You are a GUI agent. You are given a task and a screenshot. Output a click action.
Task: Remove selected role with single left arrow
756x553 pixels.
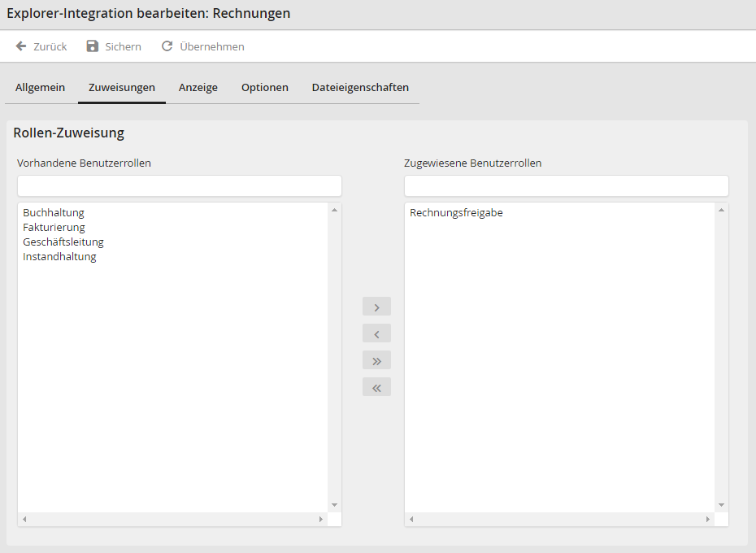click(x=376, y=333)
